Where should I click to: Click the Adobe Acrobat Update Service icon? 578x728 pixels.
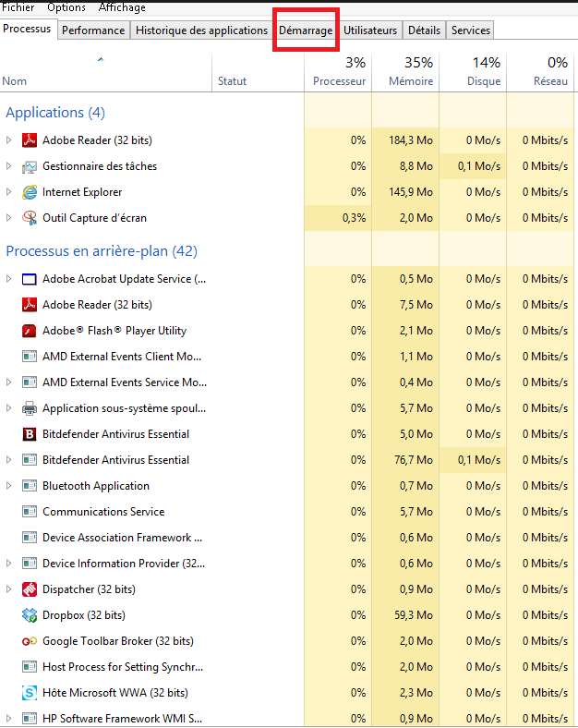30,279
